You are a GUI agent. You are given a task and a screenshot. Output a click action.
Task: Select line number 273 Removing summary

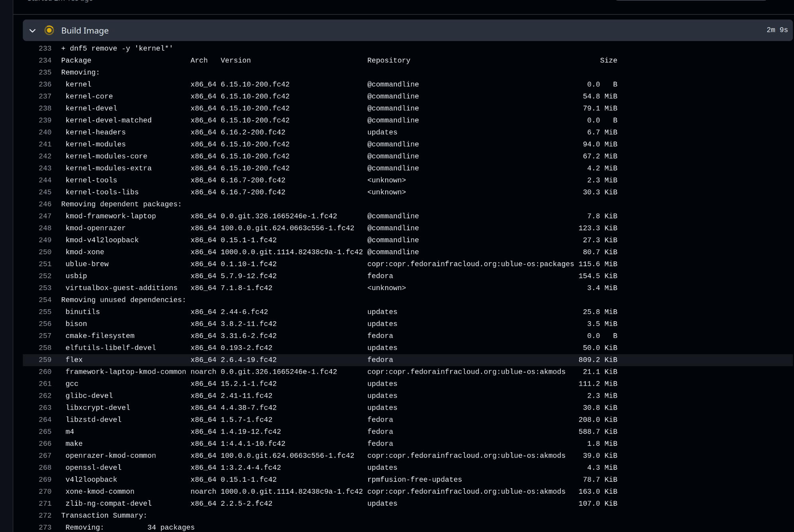(x=45, y=527)
